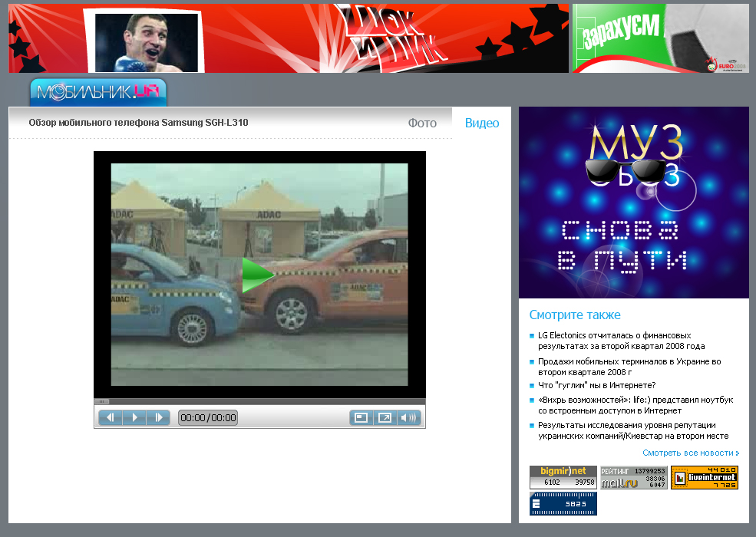
Task: Click the Мобильник.UA site logo
Action: pyautogui.click(x=98, y=92)
